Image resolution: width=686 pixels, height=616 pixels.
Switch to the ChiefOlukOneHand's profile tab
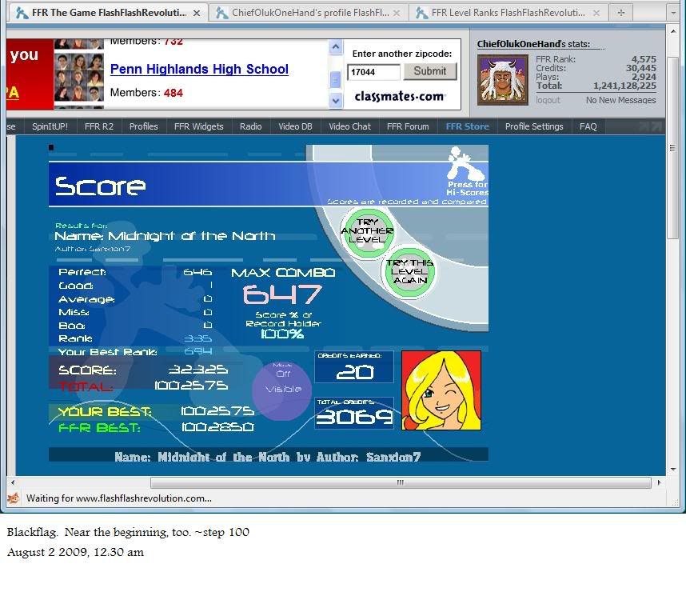tap(310, 13)
